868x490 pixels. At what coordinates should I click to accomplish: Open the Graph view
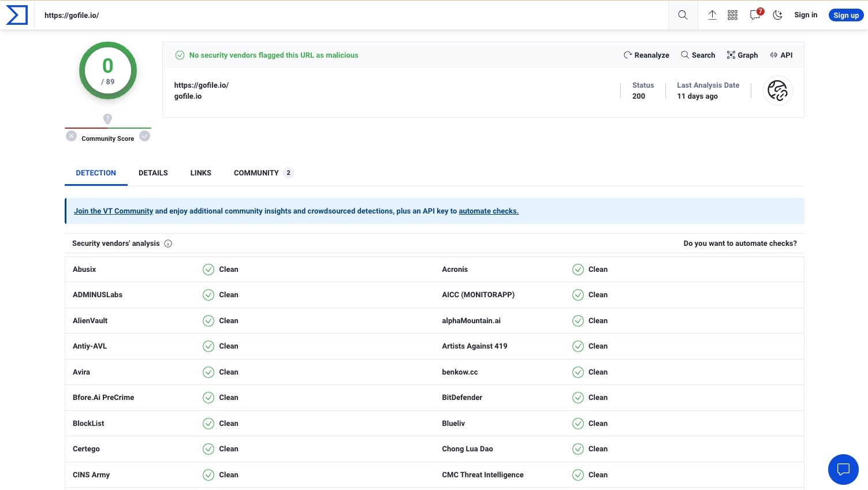[742, 55]
